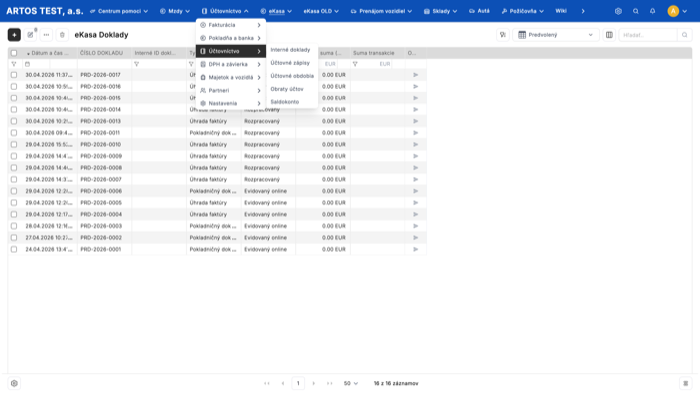
Task: Expand Partneri submenu
Action: [231, 90]
